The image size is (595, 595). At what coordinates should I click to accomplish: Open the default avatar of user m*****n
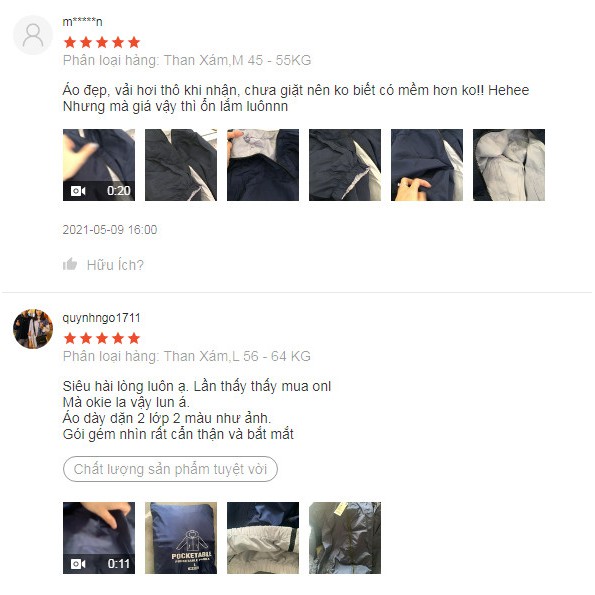click(x=33, y=35)
